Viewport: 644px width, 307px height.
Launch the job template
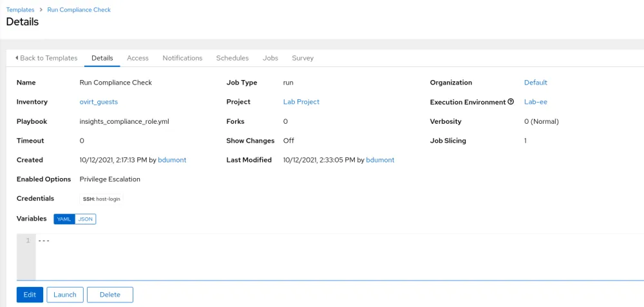tap(65, 295)
